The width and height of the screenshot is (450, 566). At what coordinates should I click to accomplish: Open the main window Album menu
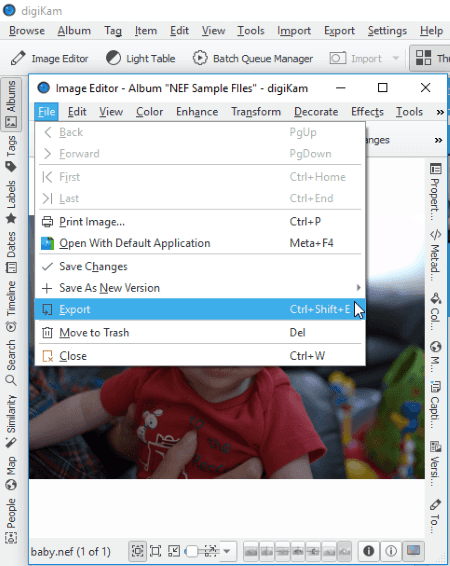tap(74, 31)
